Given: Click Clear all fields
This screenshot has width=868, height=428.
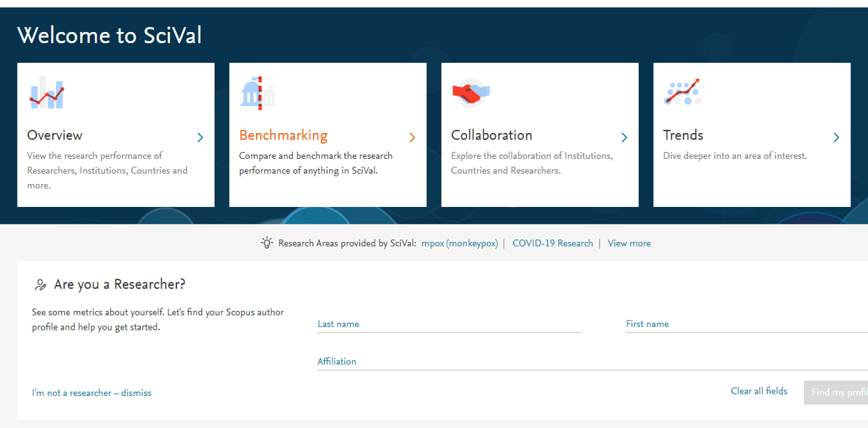Looking at the screenshot, I should (x=759, y=391).
